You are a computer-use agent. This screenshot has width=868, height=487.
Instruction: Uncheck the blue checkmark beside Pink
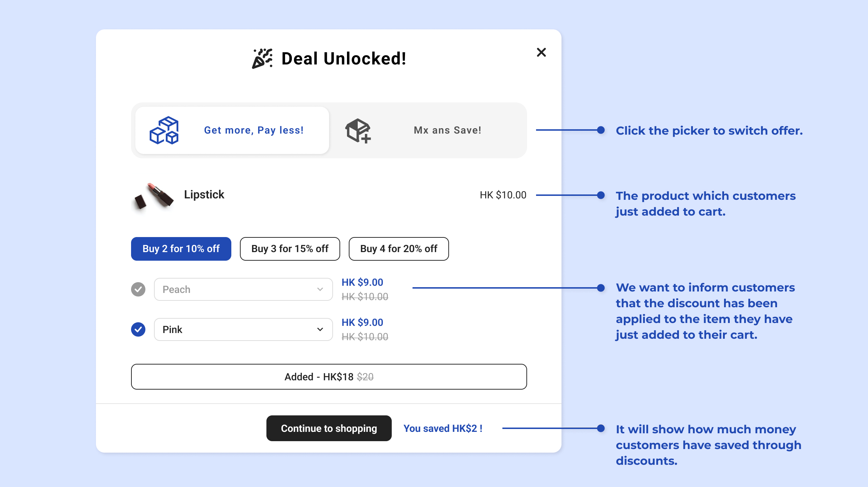pos(138,329)
